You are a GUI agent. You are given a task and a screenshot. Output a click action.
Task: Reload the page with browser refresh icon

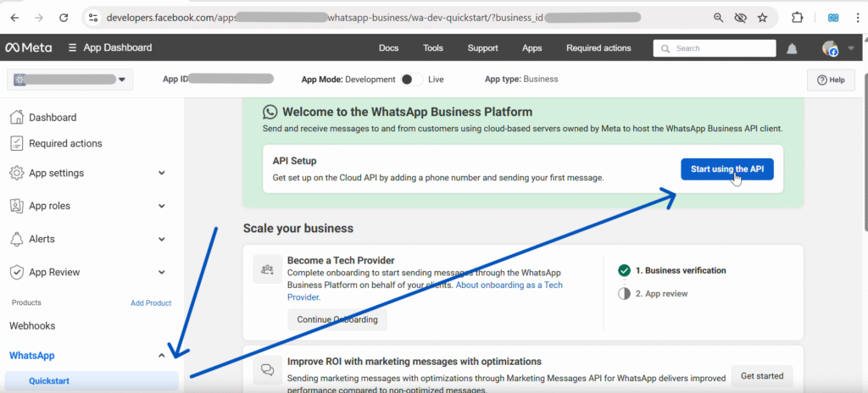click(x=64, y=17)
